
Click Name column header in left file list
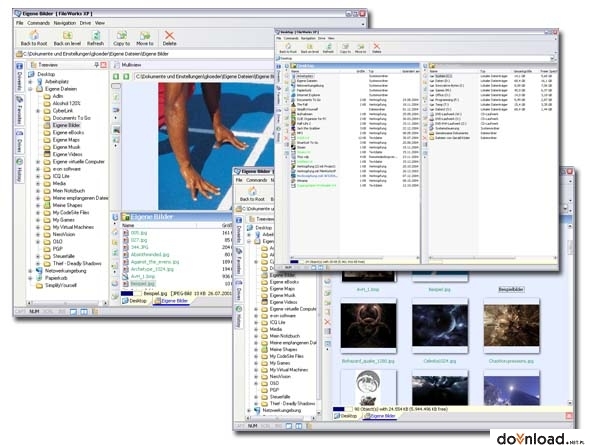(159, 225)
